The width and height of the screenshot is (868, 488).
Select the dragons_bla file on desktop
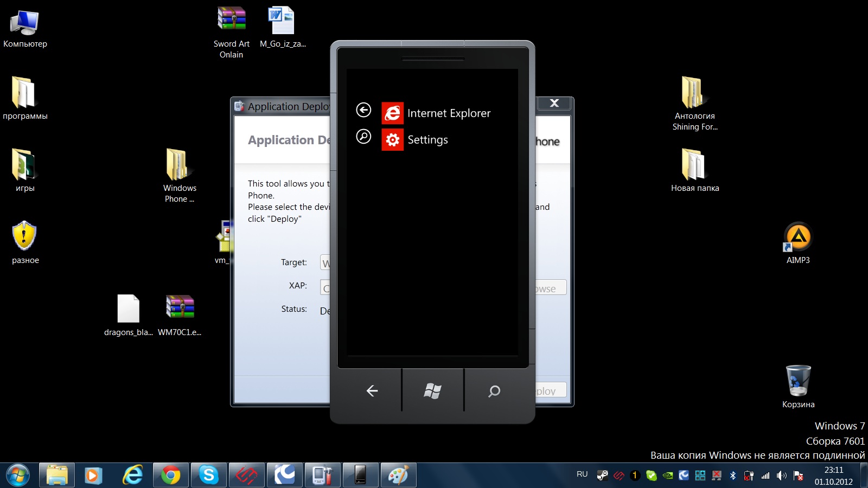(x=129, y=316)
